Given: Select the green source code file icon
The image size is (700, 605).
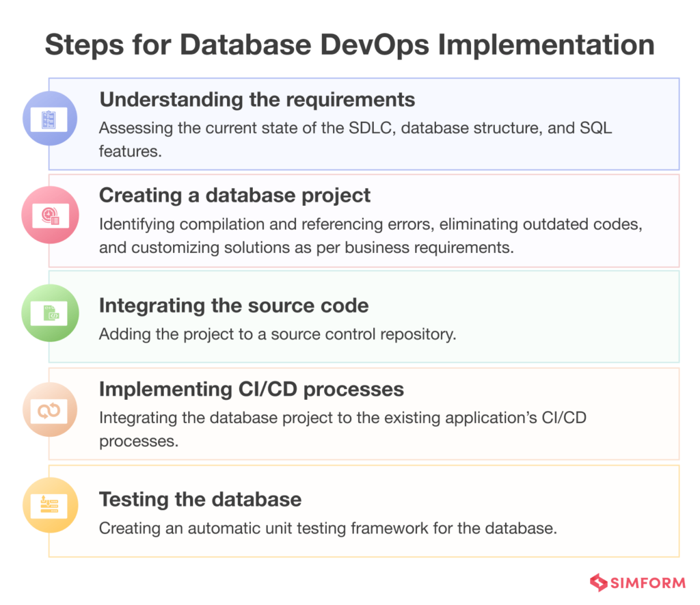Looking at the screenshot, I should click(x=50, y=313).
